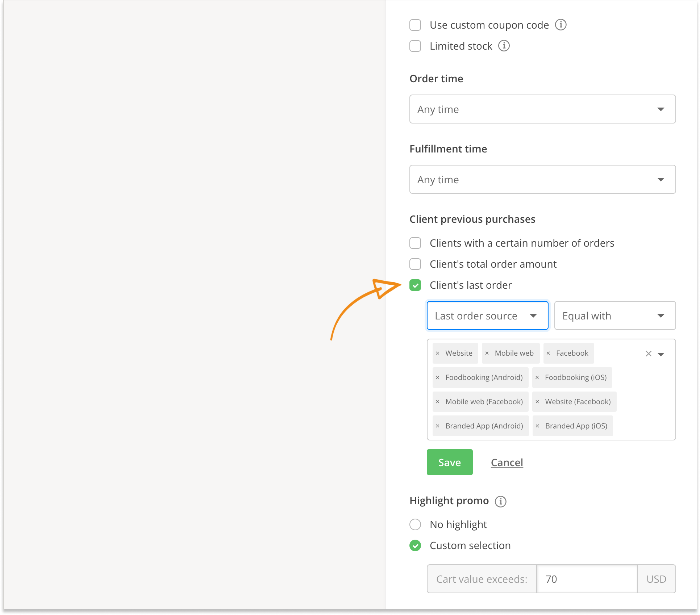Open the Order time dropdown

point(542,109)
